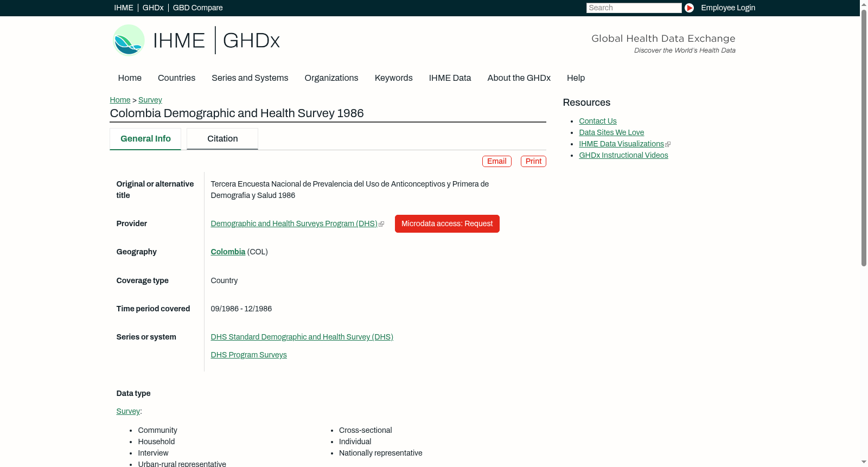
Task: Click the Print button
Action: [x=533, y=161]
